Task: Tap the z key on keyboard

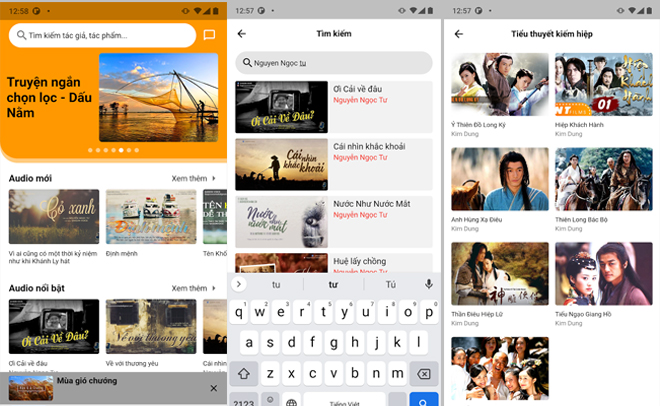Action: coord(270,373)
